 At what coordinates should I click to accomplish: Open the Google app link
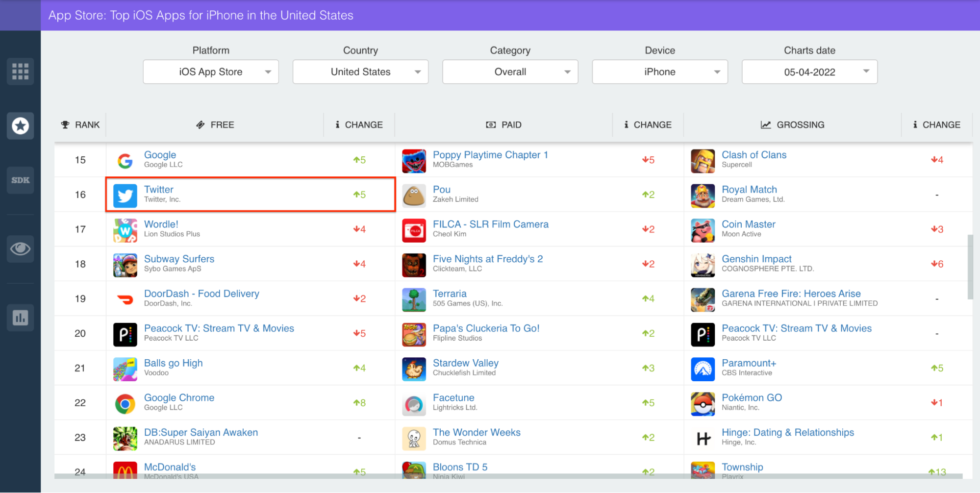pyautogui.click(x=160, y=155)
